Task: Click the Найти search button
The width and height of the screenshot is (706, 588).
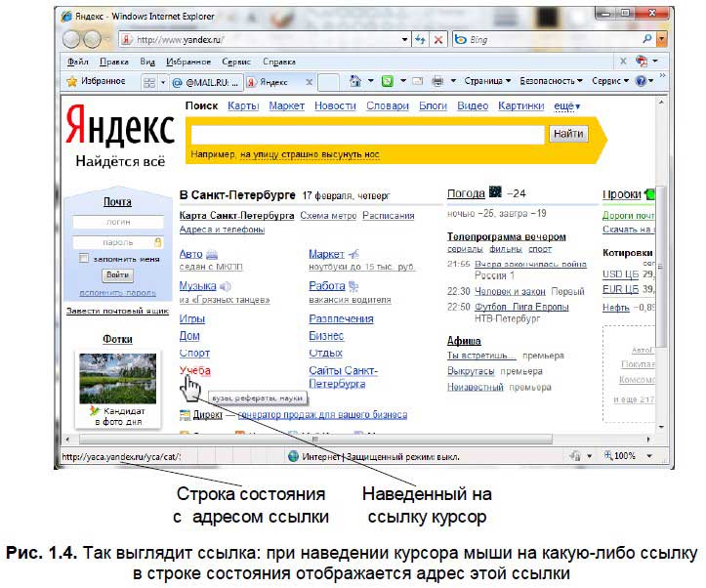Action: (x=567, y=134)
